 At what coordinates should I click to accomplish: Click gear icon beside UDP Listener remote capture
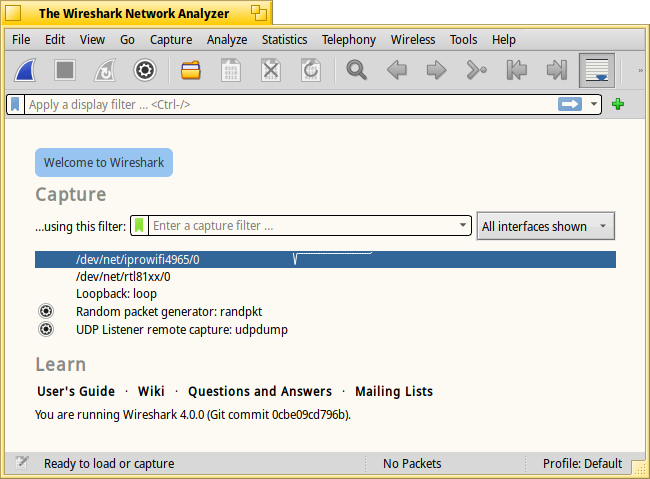pos(46,329)
